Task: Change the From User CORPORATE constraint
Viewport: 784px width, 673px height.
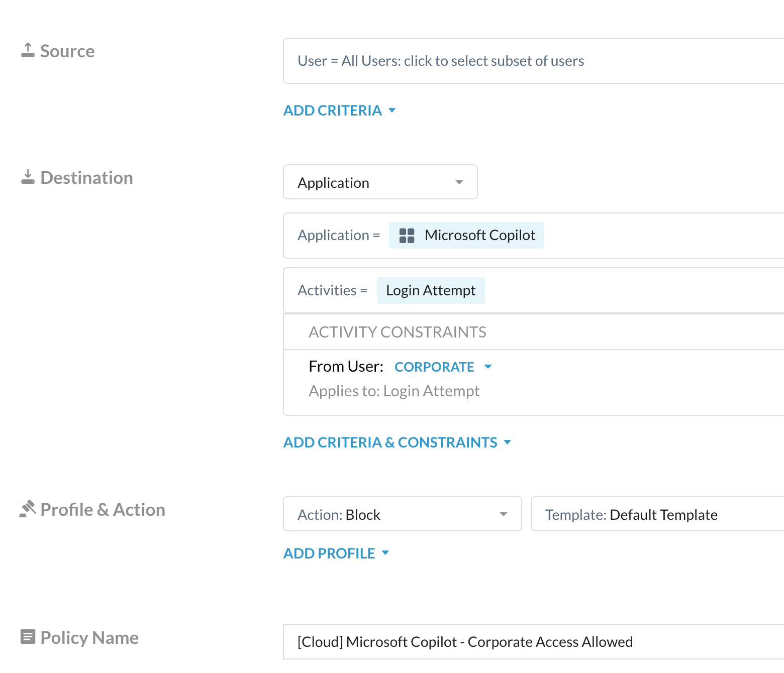Action: pos(443,367)
